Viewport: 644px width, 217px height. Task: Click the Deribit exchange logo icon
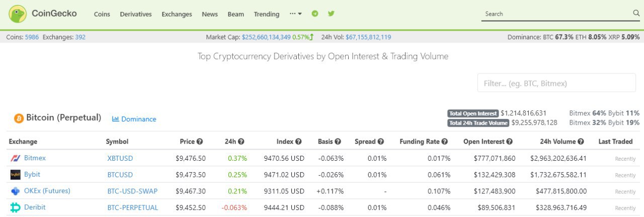tap(15, 207)
